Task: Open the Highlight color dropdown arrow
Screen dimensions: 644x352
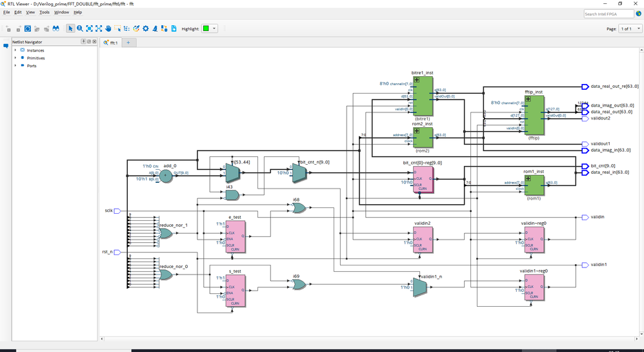Action: pos(214,28)
